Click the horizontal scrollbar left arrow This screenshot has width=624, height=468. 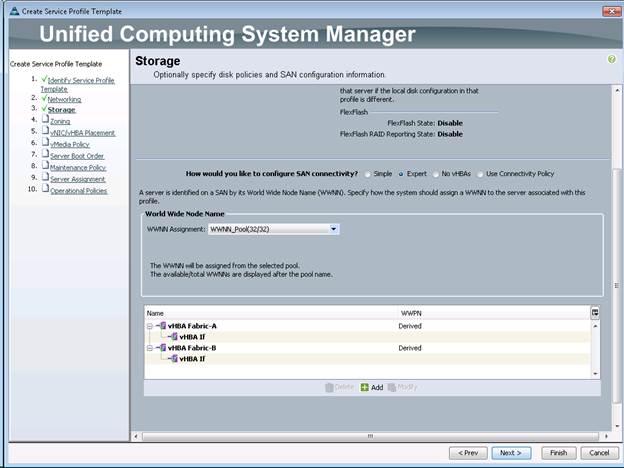pyautogui.click(x=136, y=437)
